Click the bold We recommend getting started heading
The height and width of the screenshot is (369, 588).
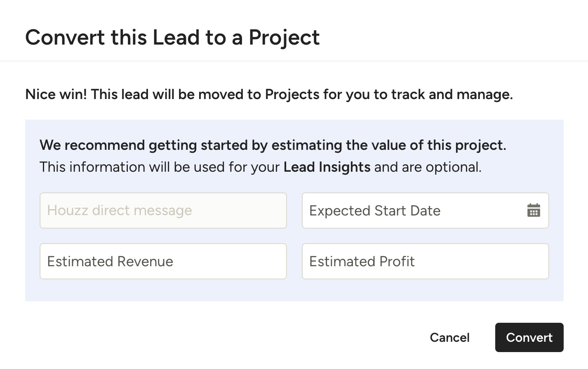(x=273, y=145)
